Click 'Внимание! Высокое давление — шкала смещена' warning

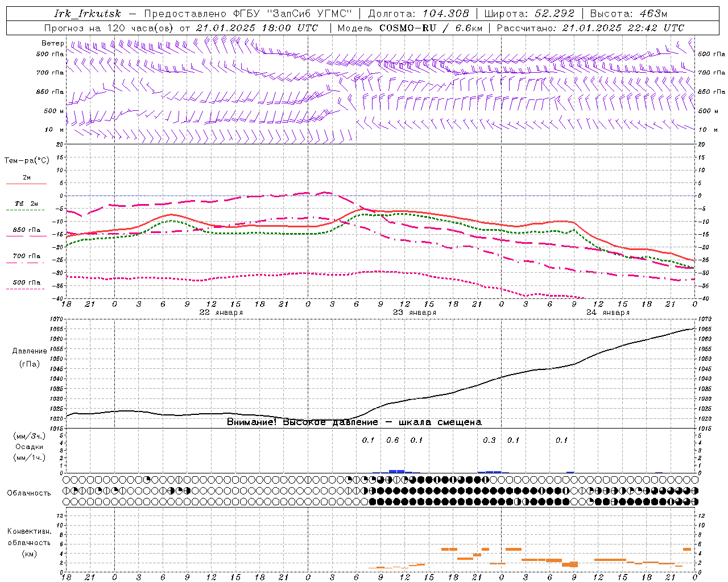(354, 422)
